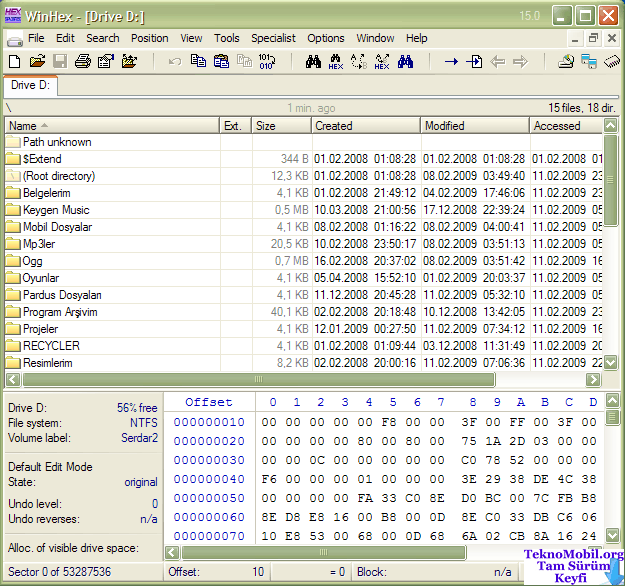625x586 pixels.
Task: Select the Oyunlar folder
Action: (x=40, y=278)
